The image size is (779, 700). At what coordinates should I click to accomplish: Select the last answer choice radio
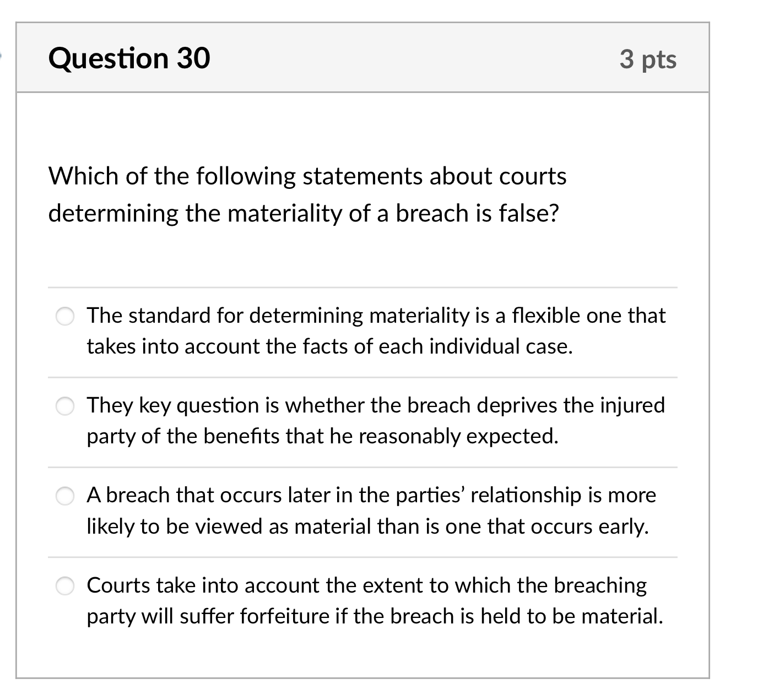coord(66,587)
